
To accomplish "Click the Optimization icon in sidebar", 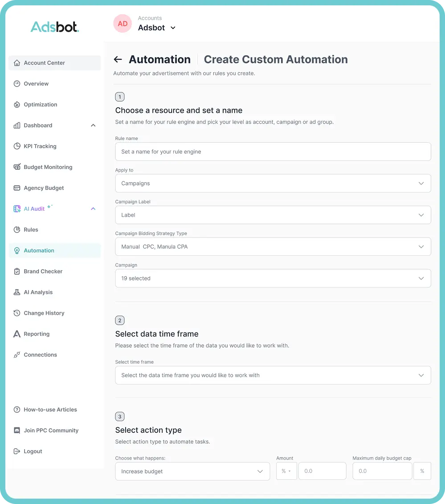I will click(17, 105).
